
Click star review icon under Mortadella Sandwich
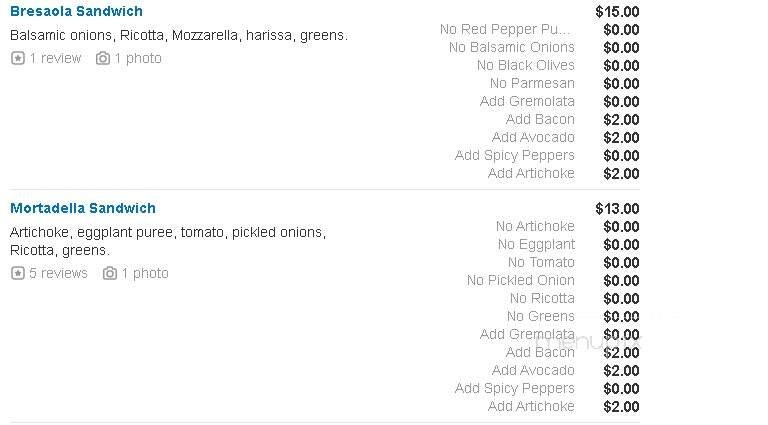(x=17, y=273)
